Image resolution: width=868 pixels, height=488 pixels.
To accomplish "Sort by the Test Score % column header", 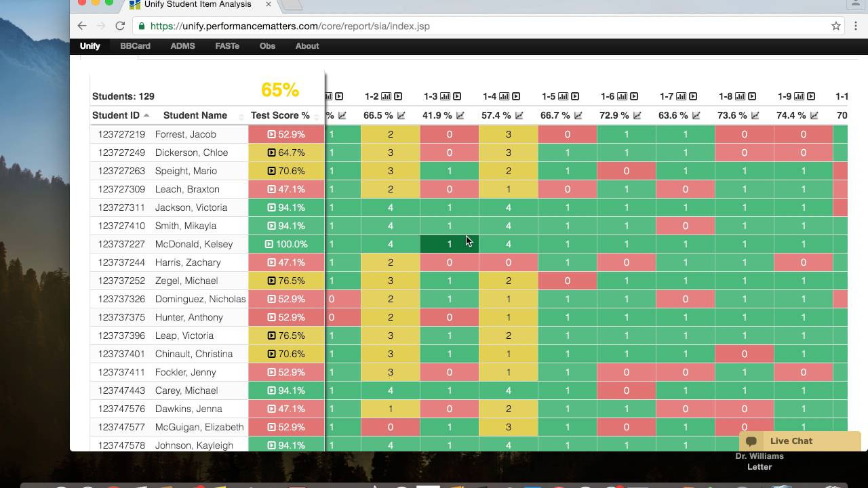I will click(x=280, y=115).
